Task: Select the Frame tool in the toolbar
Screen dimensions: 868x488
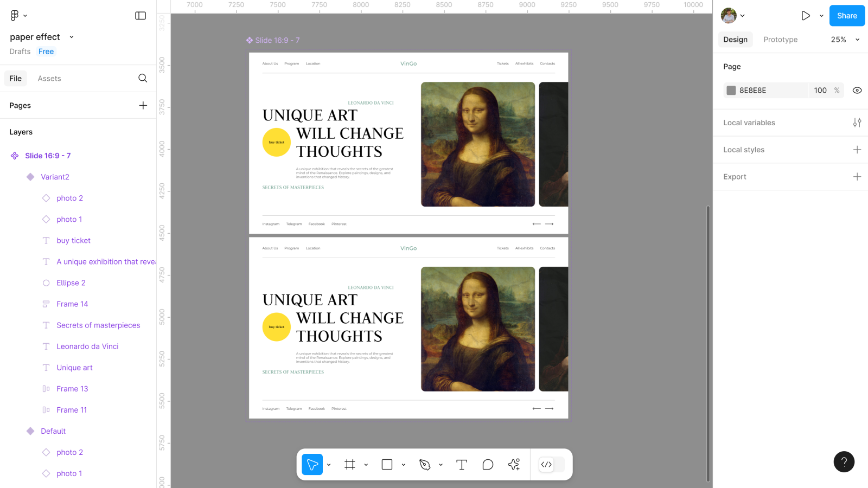Action: click(350, 465)
